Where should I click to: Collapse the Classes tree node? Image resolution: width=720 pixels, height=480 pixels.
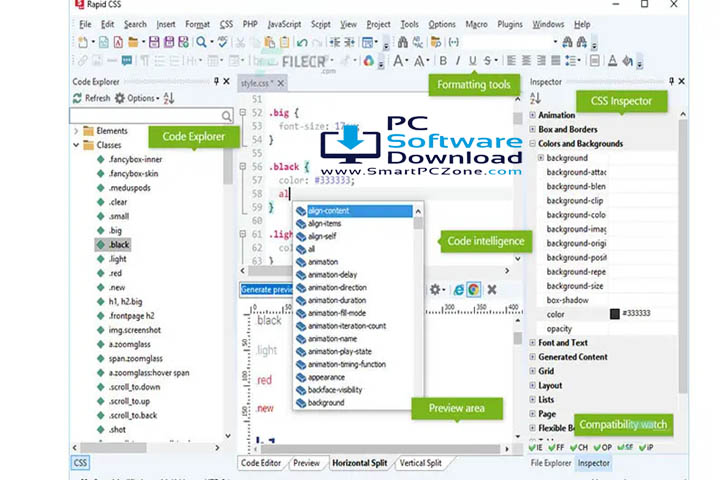point(76,145)
